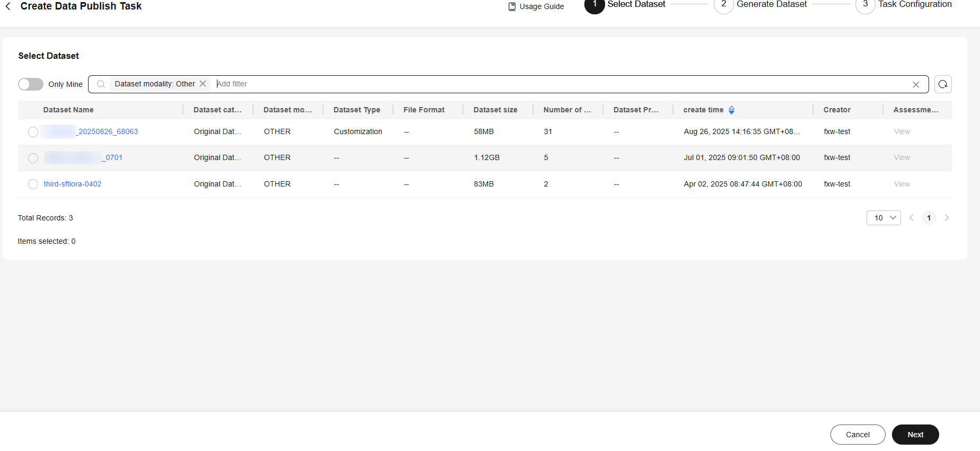The image size is (980, 451).
Task: Click the 83MB size cell
Action: click(x=484, y=184)
